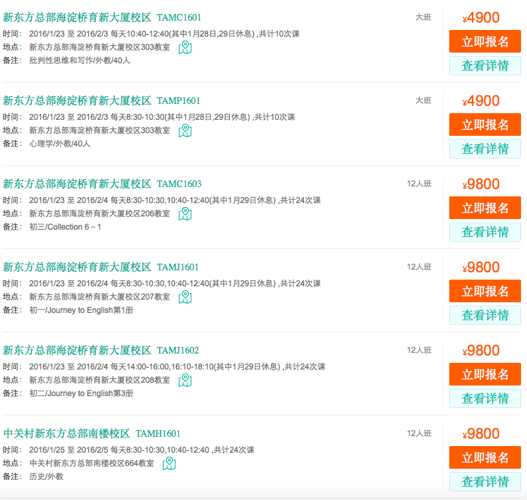
Task: Click price ¥9800 of TAMJ1601
Action: (481, 267)
